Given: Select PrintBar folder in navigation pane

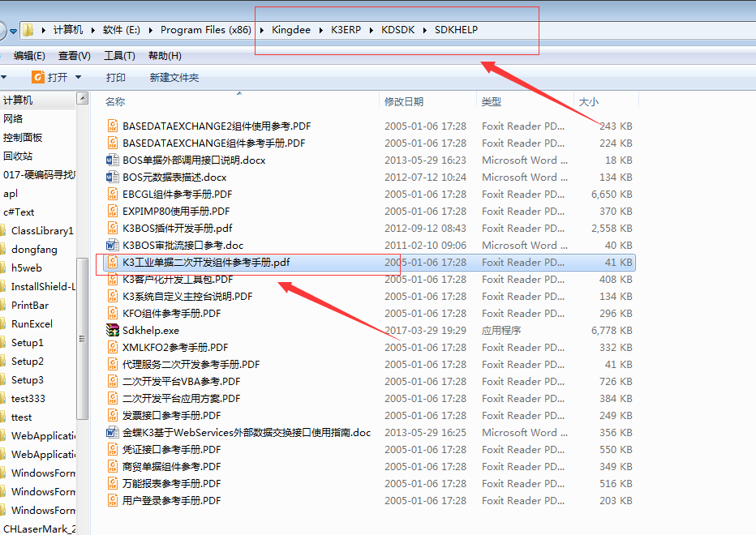Looking at the screenshot, I should click(x=30, y=306).
